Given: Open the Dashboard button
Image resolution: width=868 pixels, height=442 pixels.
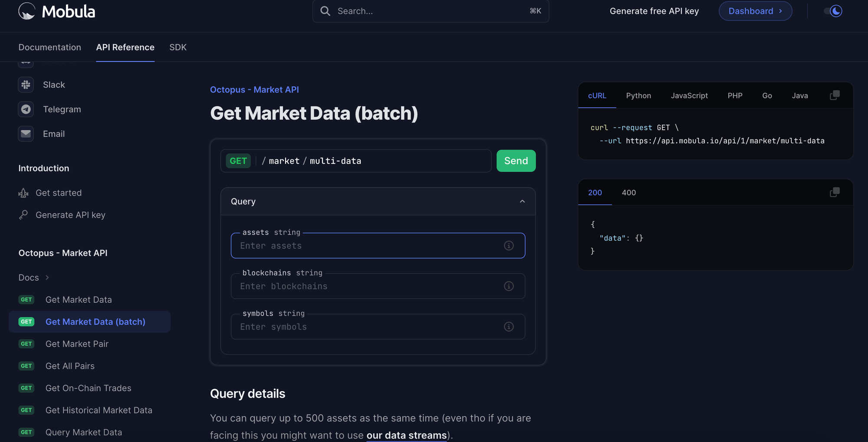Looking at the screenshot, I should (x=756, y=11).
